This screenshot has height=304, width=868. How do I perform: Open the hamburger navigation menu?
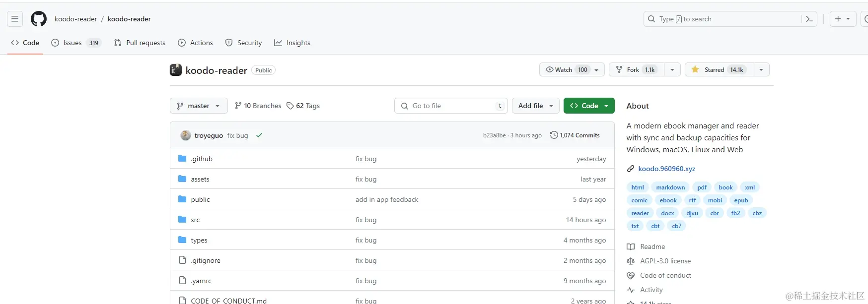[15, 19]
